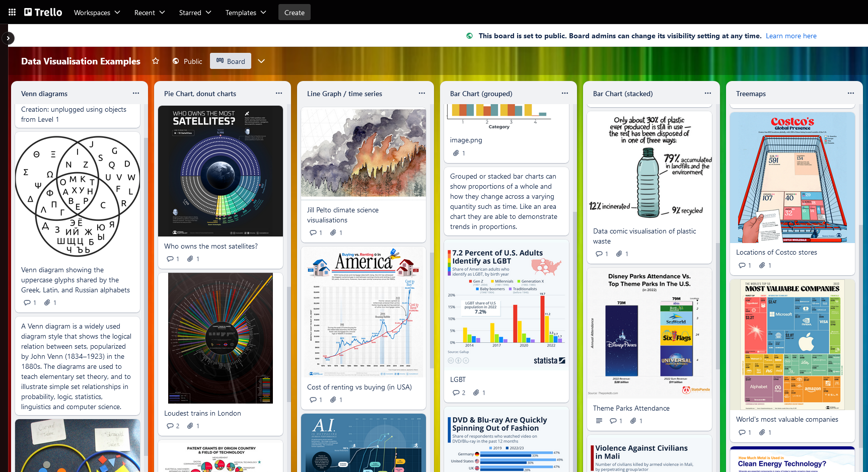
Task: Open the Recent boards dropdown
Action: (149, 13)
